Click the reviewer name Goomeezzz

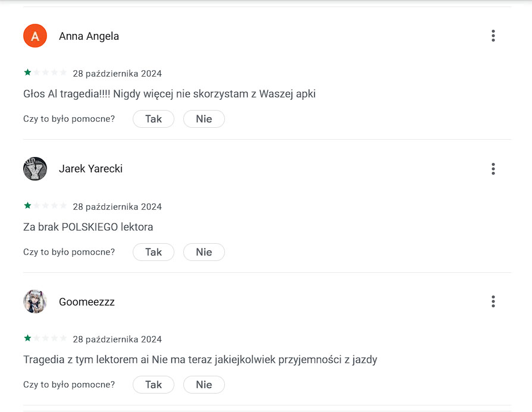coord(87,302)
